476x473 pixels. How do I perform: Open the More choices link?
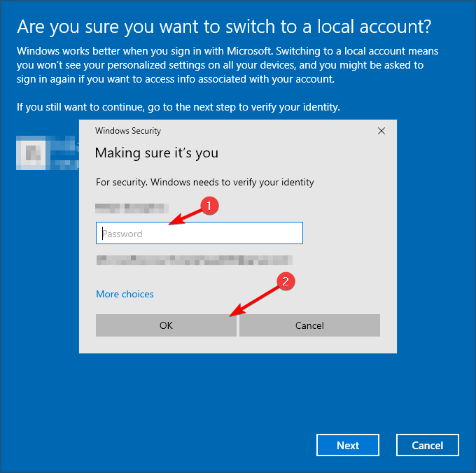pos(125,294)
